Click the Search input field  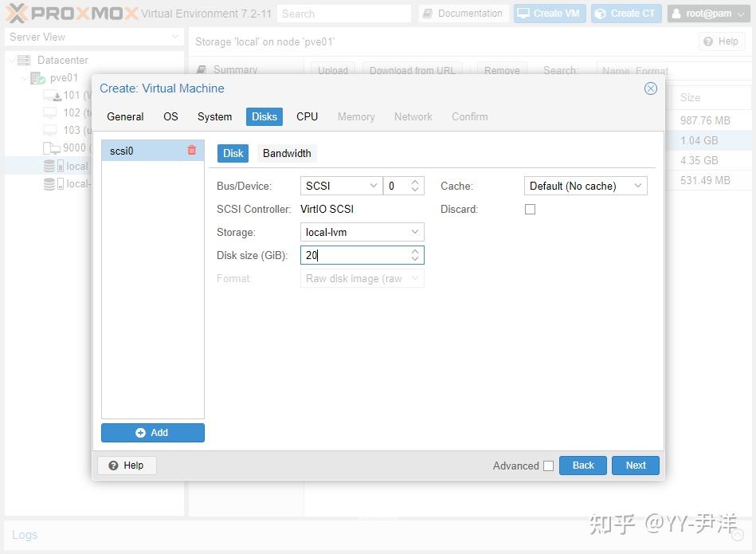pos(344,13)
